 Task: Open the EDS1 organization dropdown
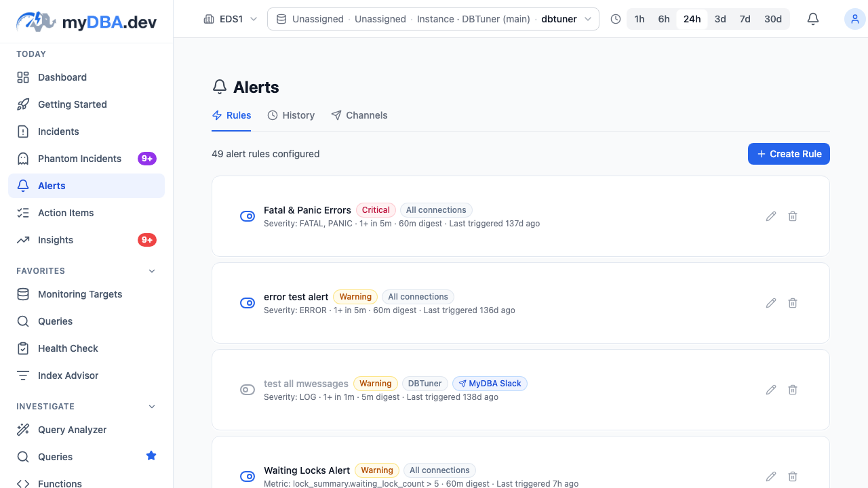[231, 19]
